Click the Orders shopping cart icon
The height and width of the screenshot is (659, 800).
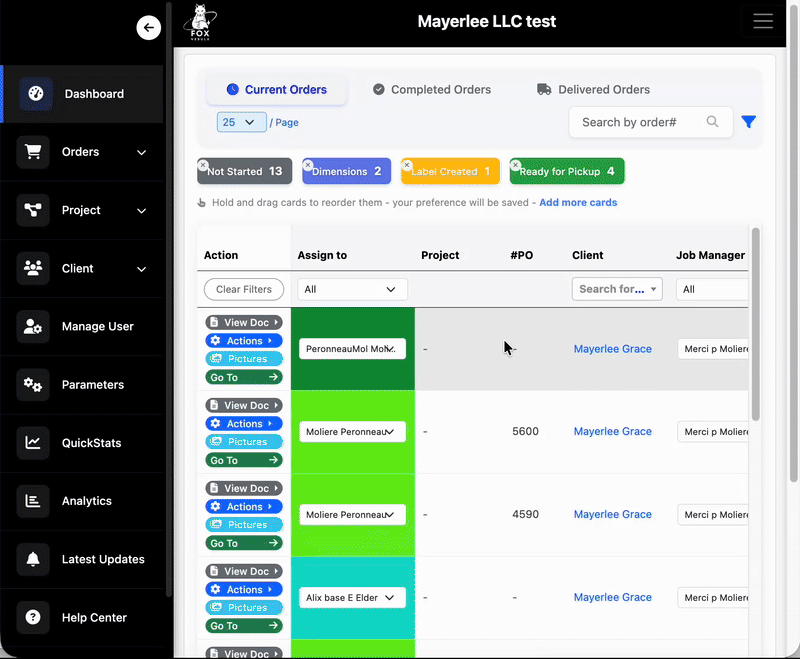click(36, 152)
